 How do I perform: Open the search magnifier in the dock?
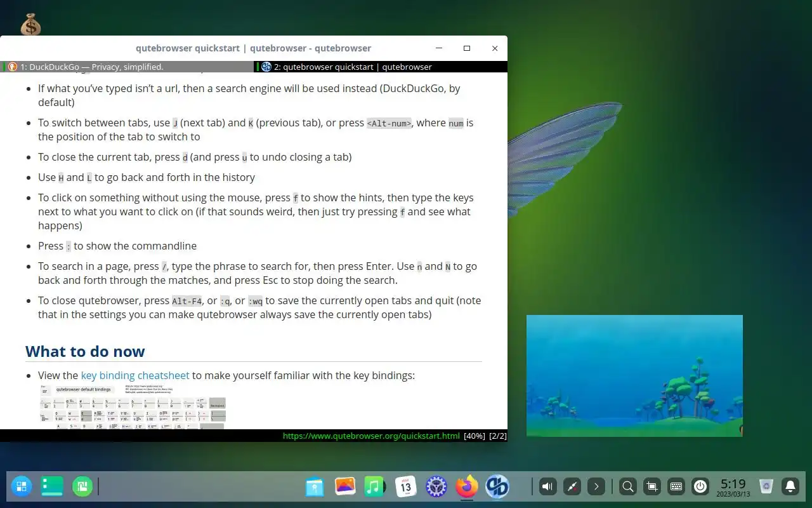(628, 487)
